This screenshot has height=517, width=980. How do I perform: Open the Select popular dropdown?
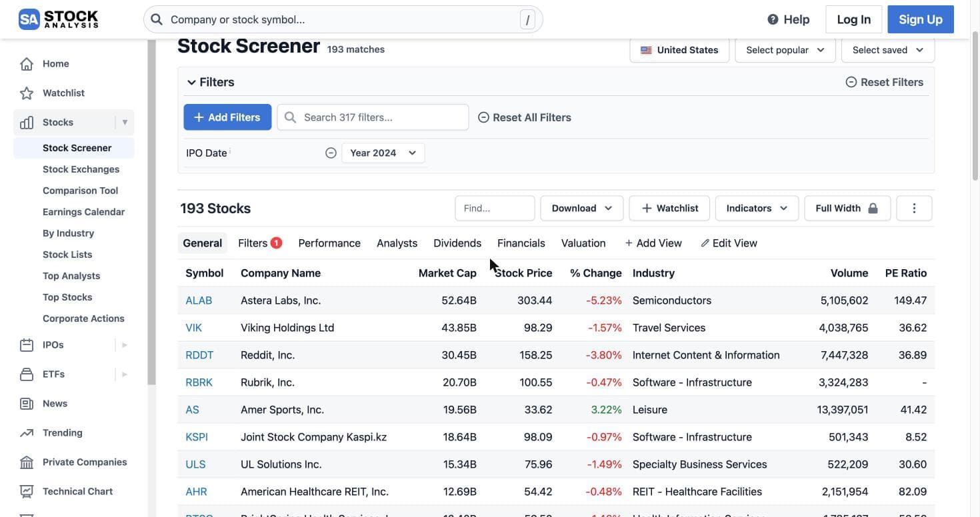(x=785, y=50)
